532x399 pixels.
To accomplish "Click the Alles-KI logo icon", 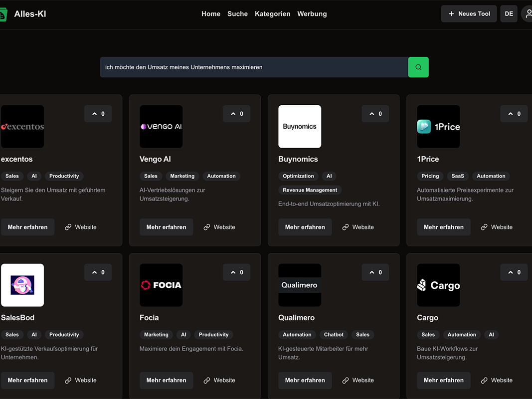I will (3, 14).
